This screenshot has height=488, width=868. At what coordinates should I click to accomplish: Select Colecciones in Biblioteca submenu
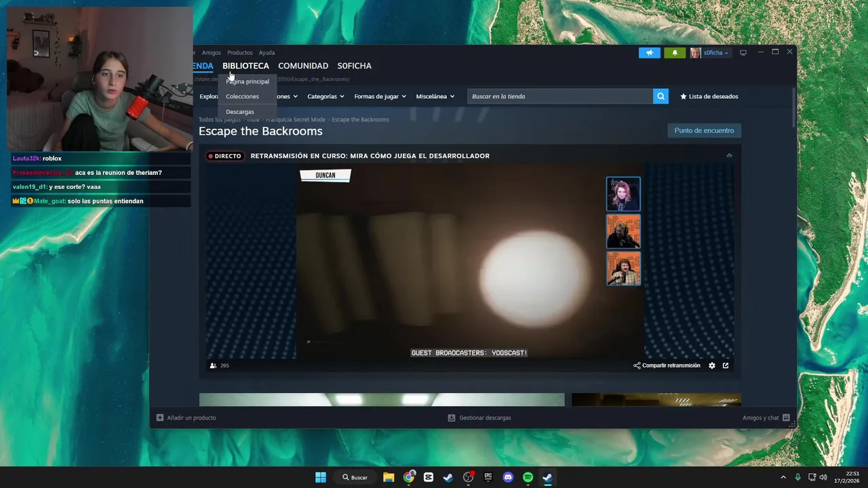[x=242, y=96]
